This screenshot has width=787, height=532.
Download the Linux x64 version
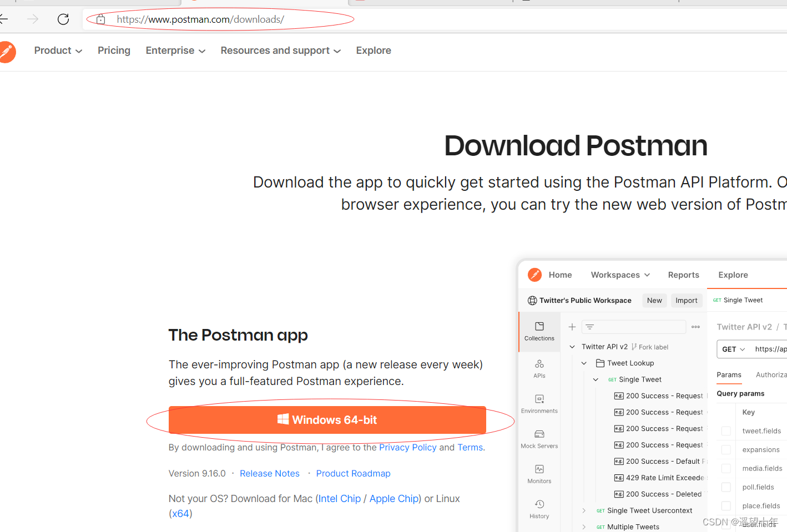(x=180, y=513)
